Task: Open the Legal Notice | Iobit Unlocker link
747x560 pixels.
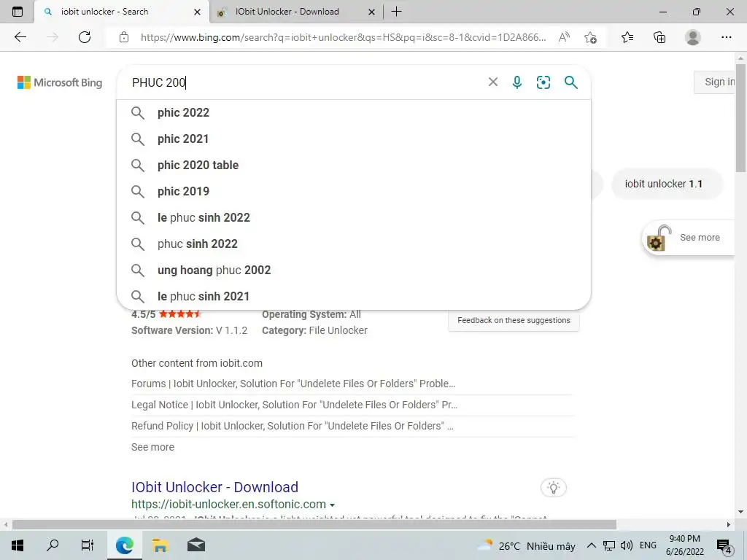Action: coord(294,405)
